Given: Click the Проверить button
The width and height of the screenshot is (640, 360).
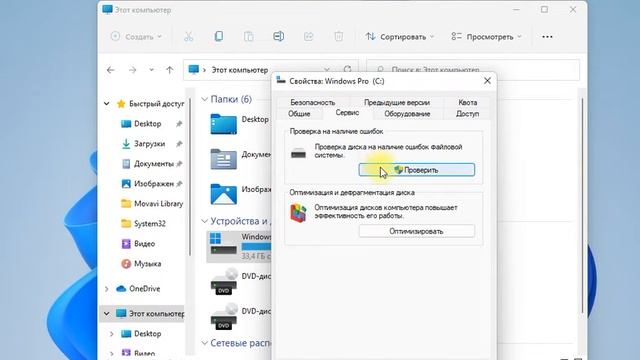Looking at the screenshot, I should [x=417, y=170].
